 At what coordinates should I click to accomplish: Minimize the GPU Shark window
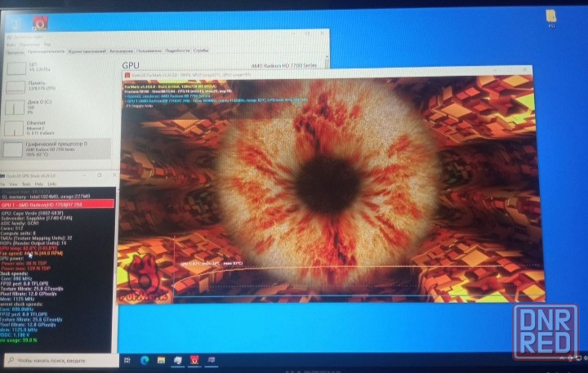tap(85, 175)
